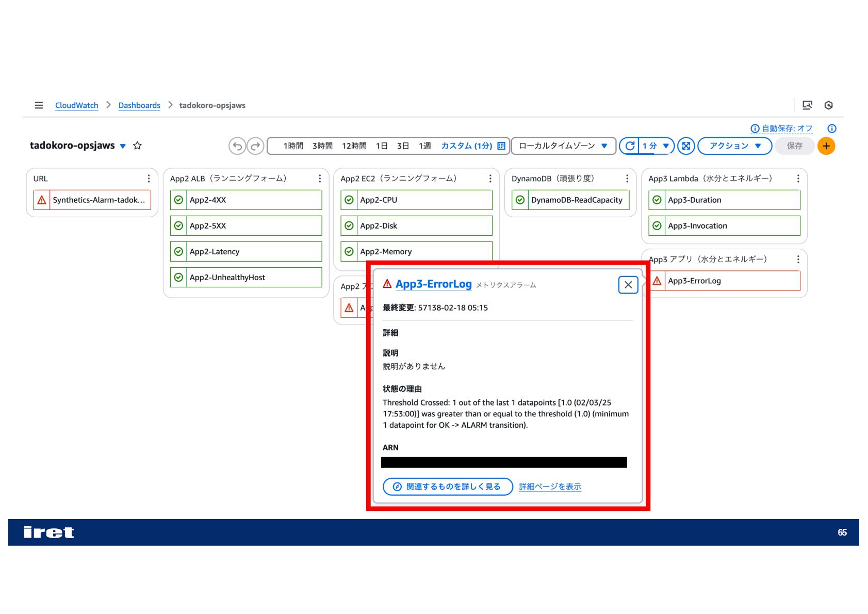Click the hexagon settings icon in the header
Screen dimensions: 868x614
829,105
